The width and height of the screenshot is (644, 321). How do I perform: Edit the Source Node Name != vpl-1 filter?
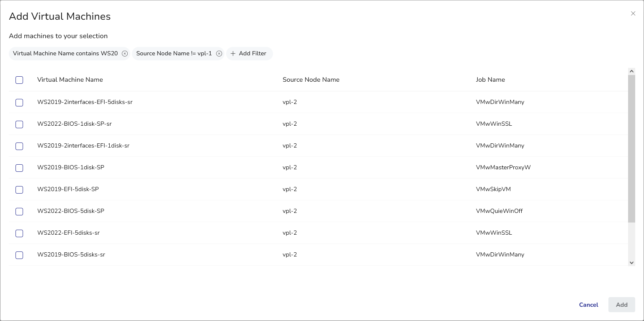click(174, 54)
